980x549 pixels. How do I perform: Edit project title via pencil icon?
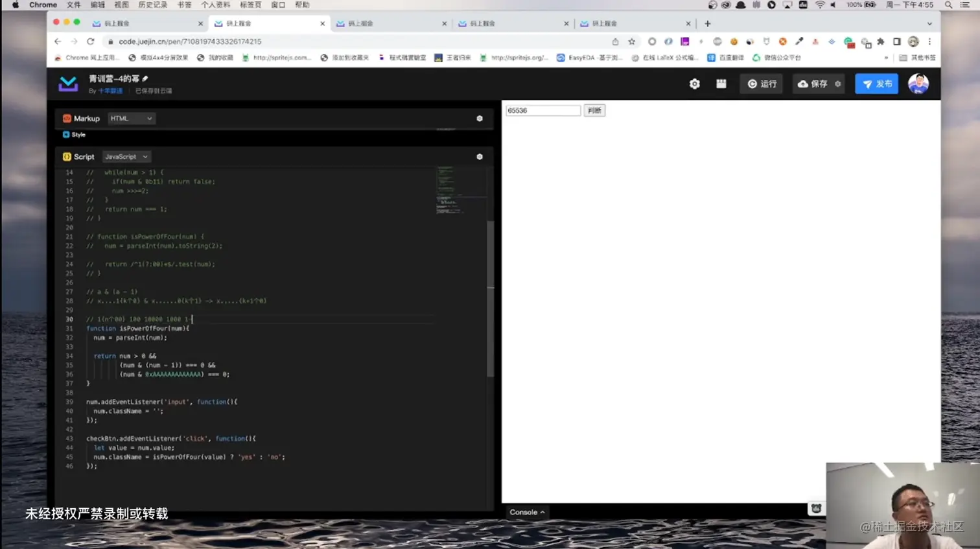pos(145,78)
